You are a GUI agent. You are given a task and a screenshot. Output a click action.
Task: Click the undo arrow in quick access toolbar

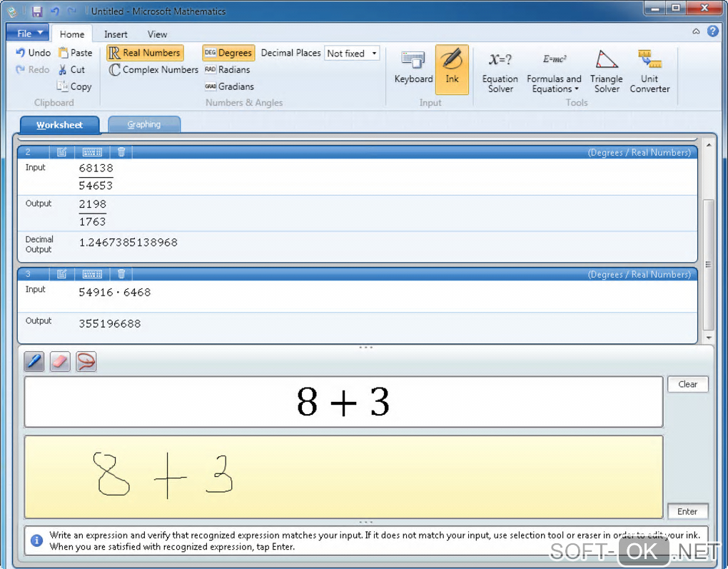coord(55,11)
